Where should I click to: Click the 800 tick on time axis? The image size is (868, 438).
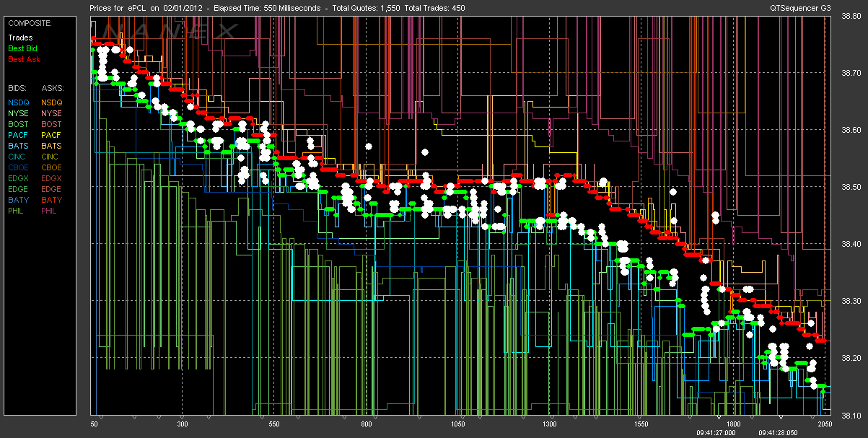[x=366, y=424]
